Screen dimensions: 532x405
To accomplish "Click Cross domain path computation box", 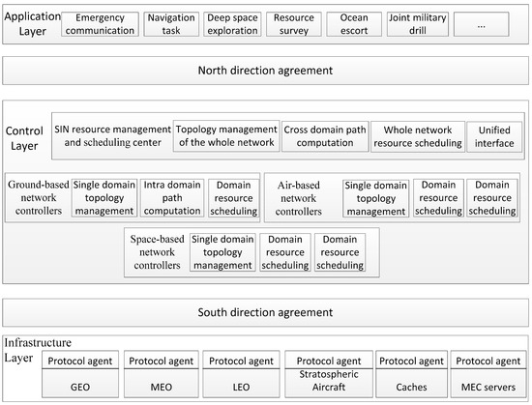I will point(325,136).
